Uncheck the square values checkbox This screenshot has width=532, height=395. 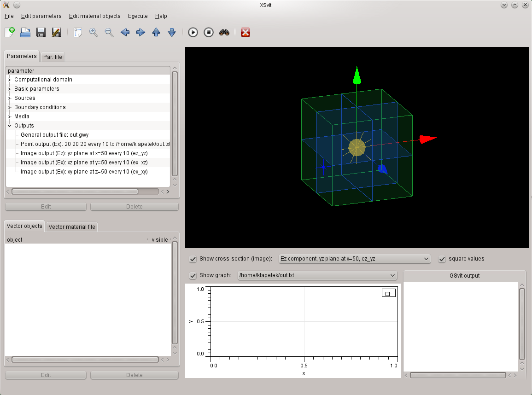point(442,259)
